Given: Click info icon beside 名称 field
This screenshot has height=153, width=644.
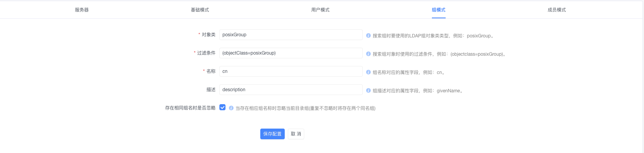Looking at the screenshot, I should (368, 72).
